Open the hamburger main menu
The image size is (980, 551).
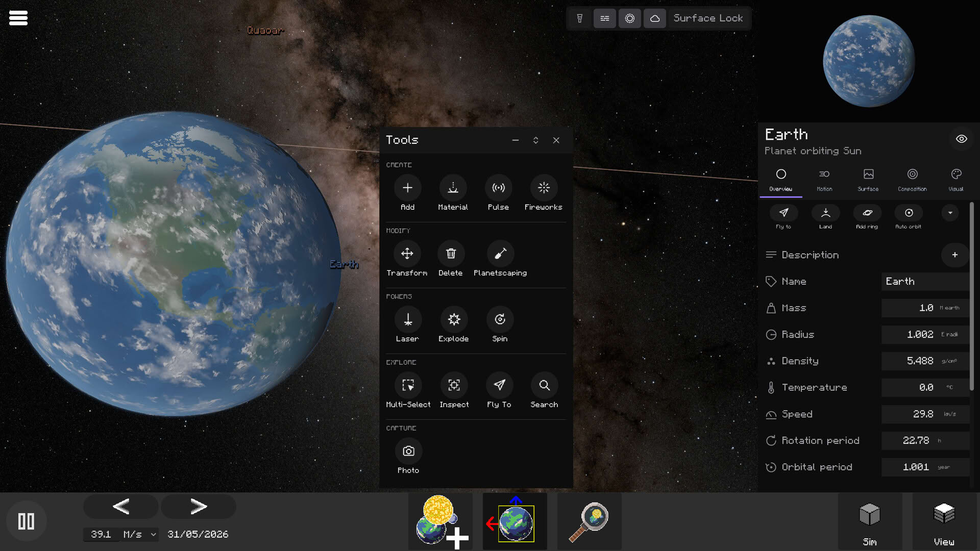tap(18, 18)
